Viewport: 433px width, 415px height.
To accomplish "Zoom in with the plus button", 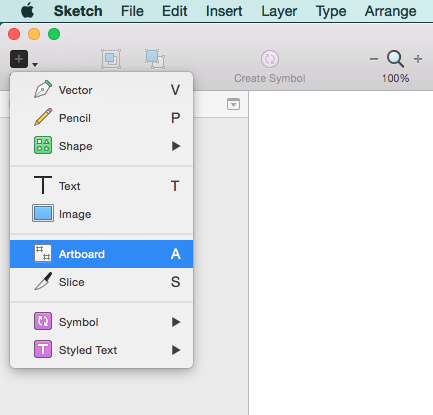I will click(418, 59).
